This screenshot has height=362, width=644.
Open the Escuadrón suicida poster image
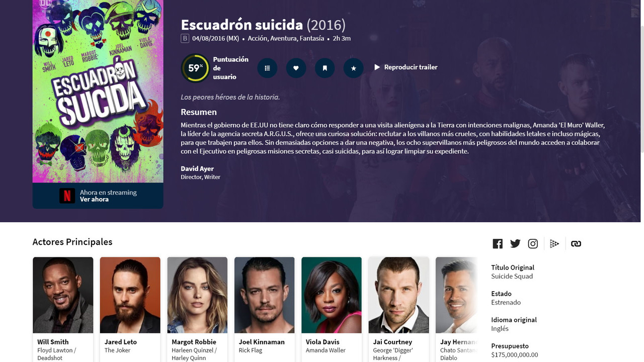coord(98,91)
